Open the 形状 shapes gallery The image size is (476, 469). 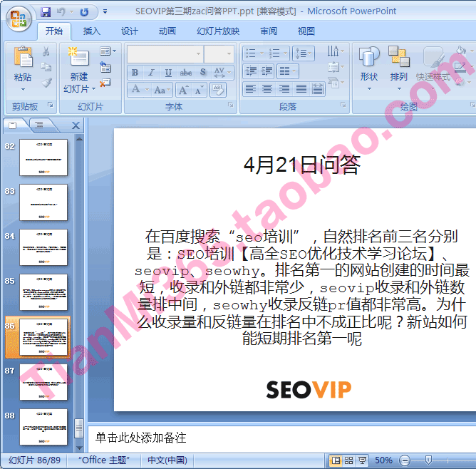pos(369,69)
